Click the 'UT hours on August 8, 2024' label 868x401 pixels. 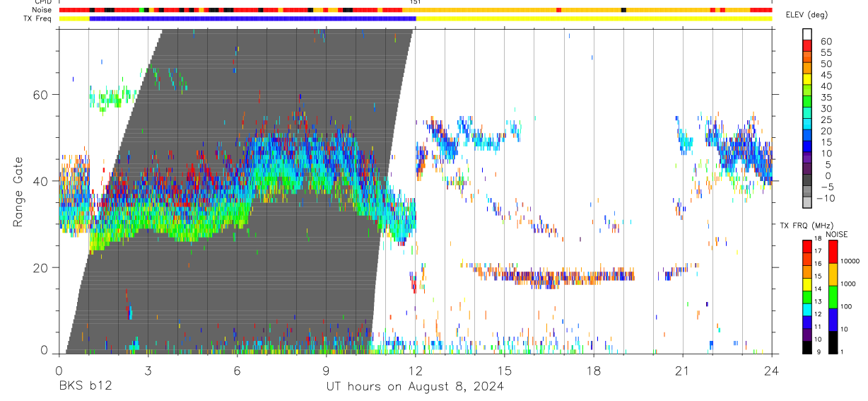pos(414,386)
